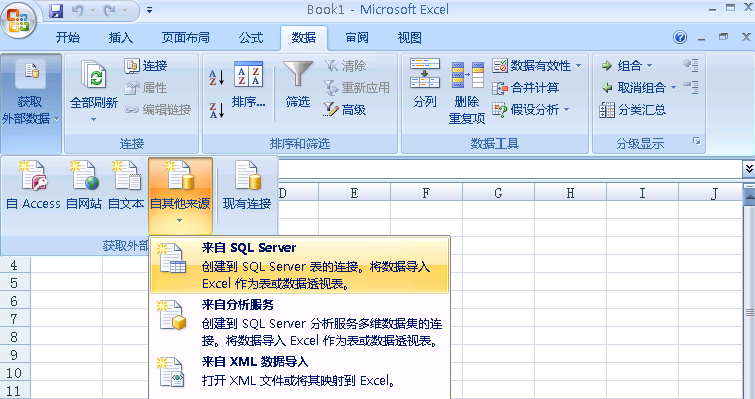Screen dimensions: 755x399
Task: Import data 自文本
Action: [x=126, y=186]
